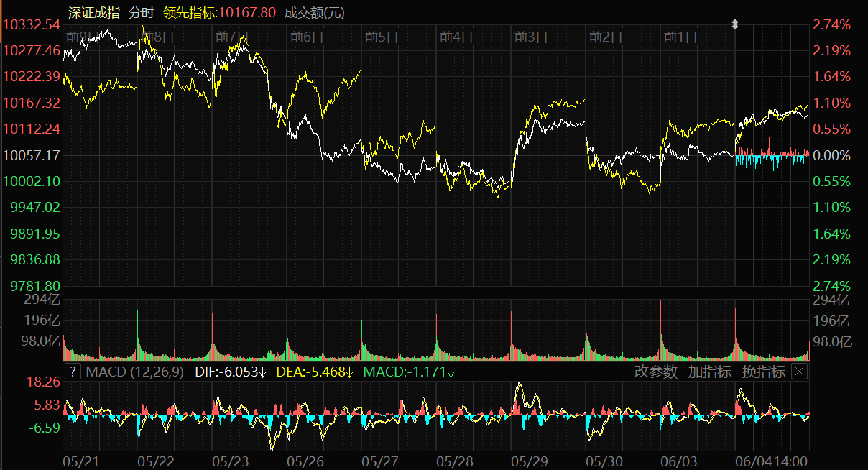This screenshot has width=868, height=470.
Task: Click the 10222.39 price axis label
Action: coord(32,76)
